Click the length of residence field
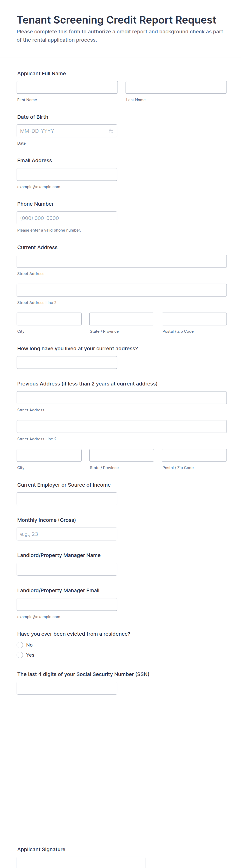This screenshot has width=241, height=868. coord(67,362)
